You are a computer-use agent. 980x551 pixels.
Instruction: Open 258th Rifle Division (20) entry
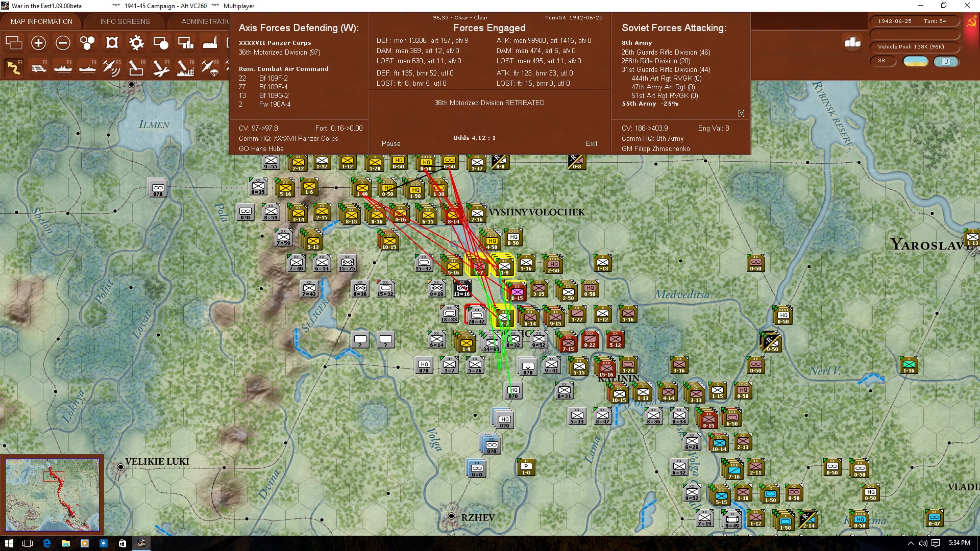point(656,61)
